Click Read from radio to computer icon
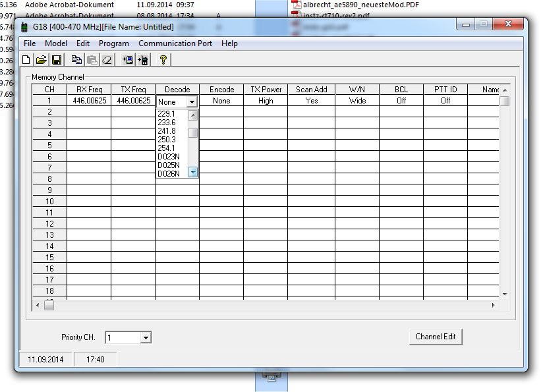This screenshot has height=392, width=541. point(127,60)
